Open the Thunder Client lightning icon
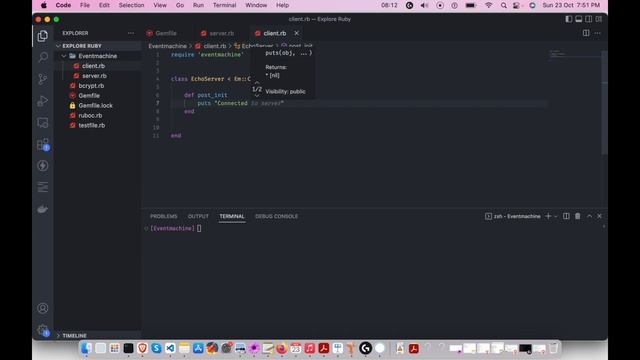The width and height of the screenshot is (640, 360). point(42,166)
